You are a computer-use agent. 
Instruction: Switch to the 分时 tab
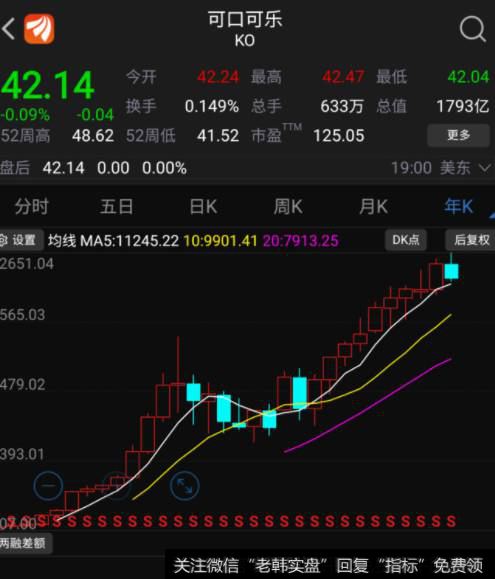pyautogui.click(x=32, y=206)
